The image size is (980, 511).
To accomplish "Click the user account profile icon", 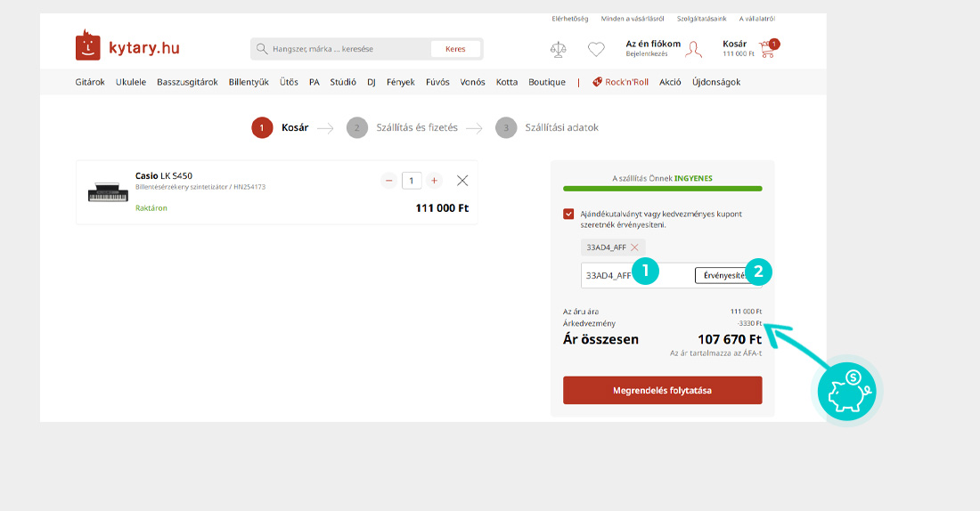I will tap(693, 49).
